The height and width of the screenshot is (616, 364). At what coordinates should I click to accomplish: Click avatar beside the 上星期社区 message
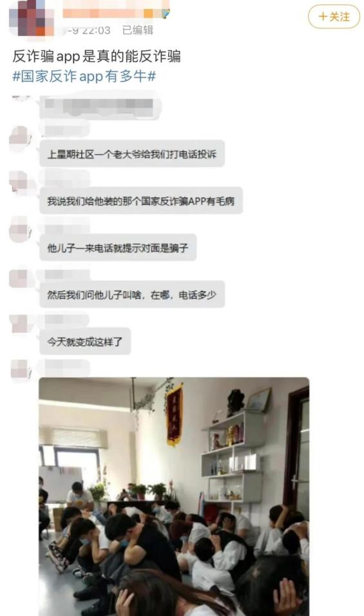click(x=21, y=139)
